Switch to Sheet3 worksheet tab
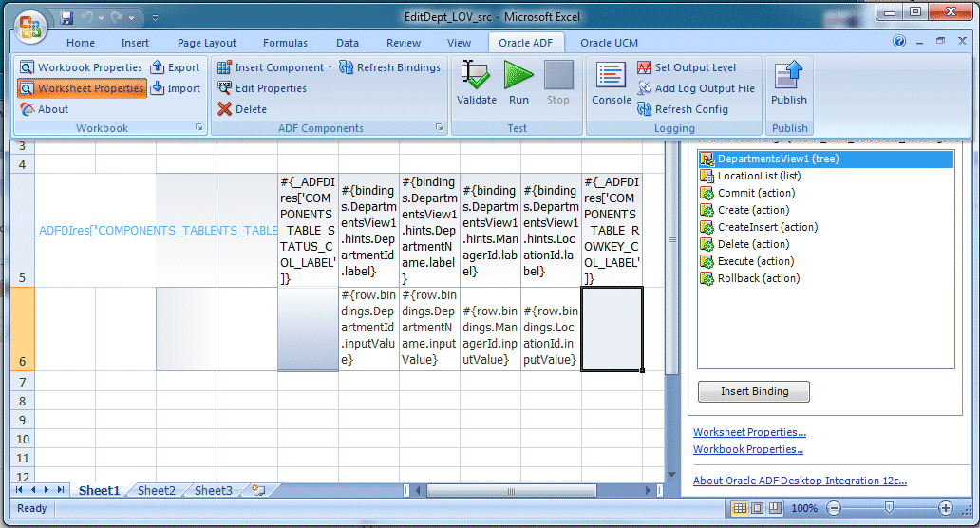 click(x=213, y=491)
